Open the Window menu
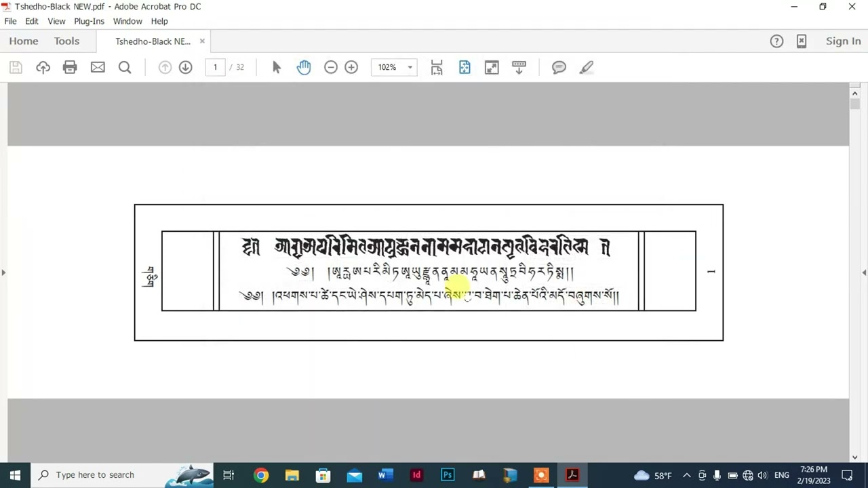Image resolution: width=868 pixels, height=488 pixels. point(127,21)
